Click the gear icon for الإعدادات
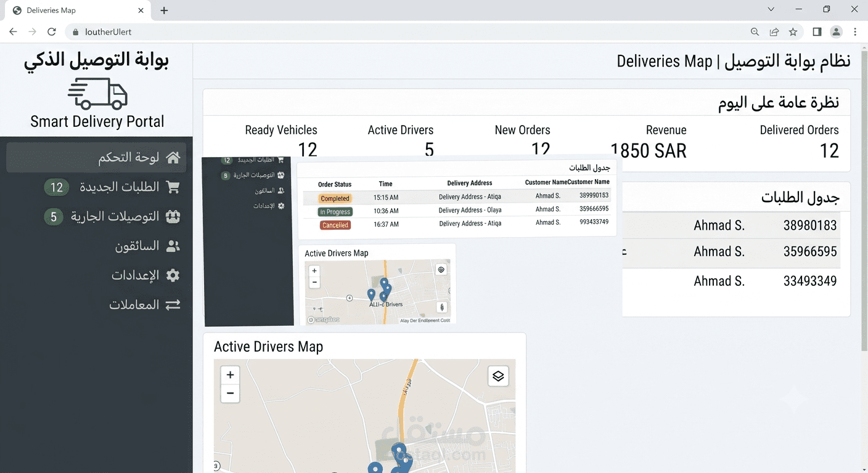The height and width of the screenshot is (473, 868). pyautogui.click(x=173, y=275)
